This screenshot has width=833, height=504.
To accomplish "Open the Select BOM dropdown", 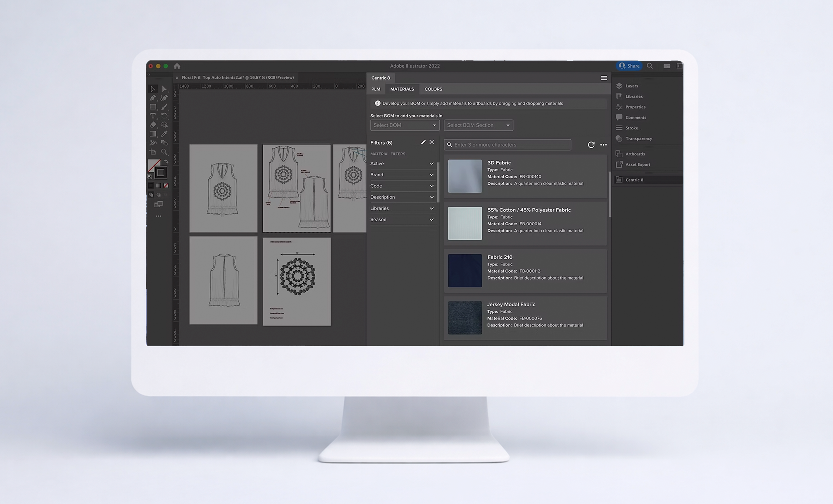I will [x=405, y=125].
